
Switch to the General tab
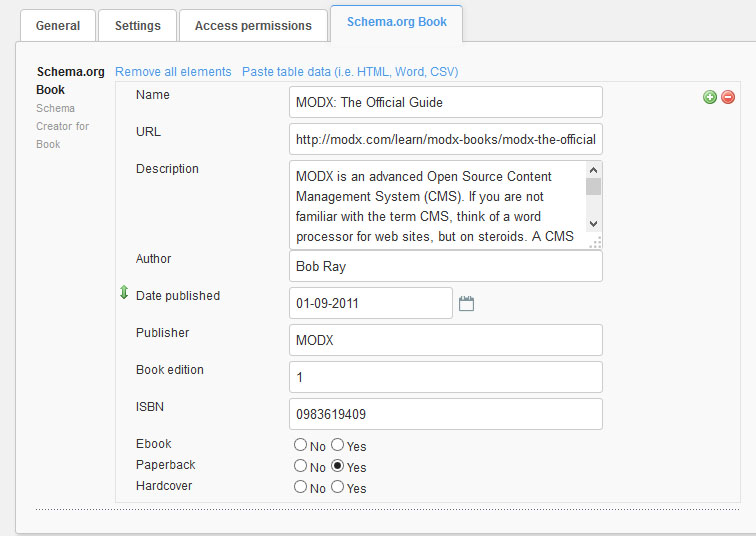coord(58,26)
